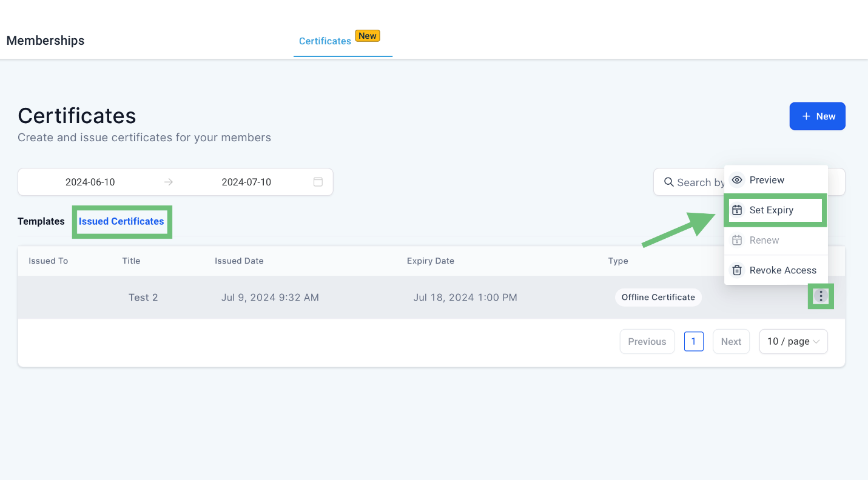868x480 pixels.
Task: Click the expiry date Jul 18, 2024 1:00 PM
Action: pos(465,298)
